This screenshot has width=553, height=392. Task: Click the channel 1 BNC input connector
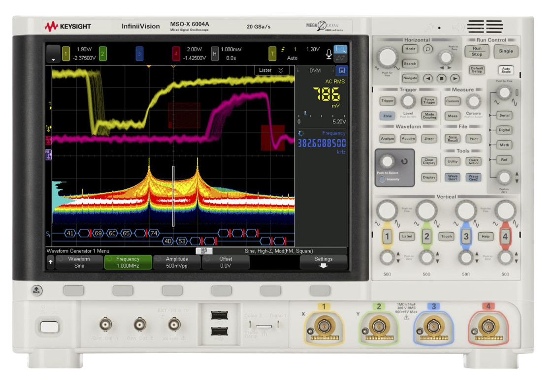tap(324, 327)
